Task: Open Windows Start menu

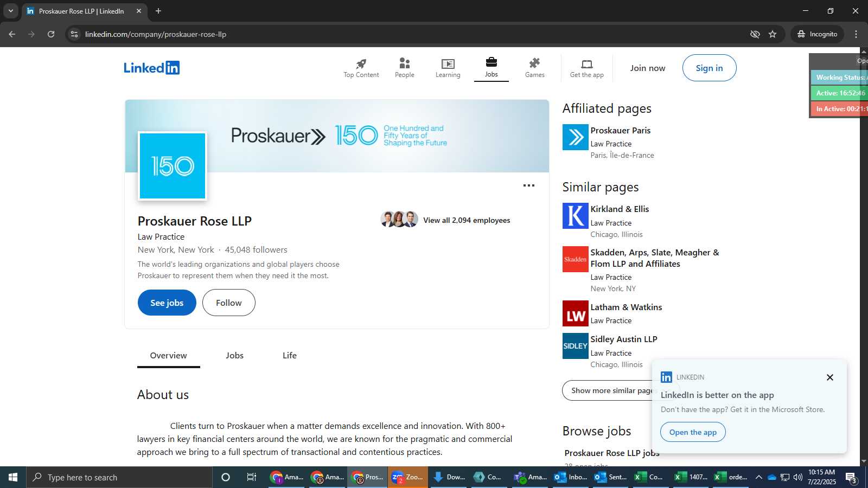Action: pyautogui.click(x=13, y=477)
